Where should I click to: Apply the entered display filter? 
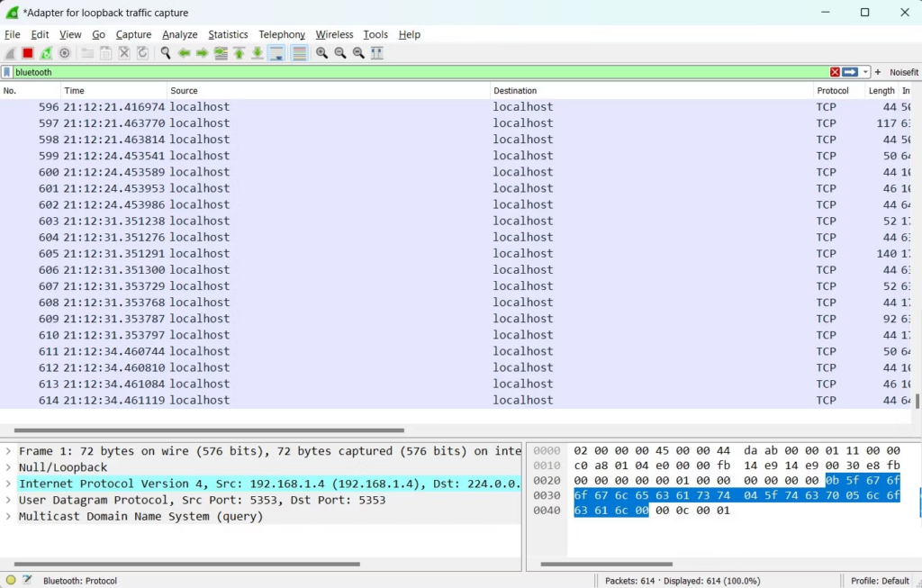pyautogui.click(x=850, y=72)
